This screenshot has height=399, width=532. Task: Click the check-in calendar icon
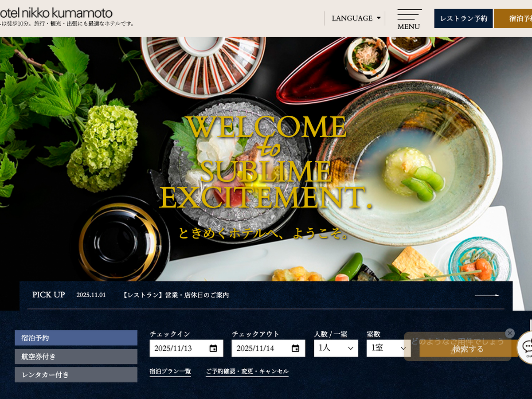point(213,348)
